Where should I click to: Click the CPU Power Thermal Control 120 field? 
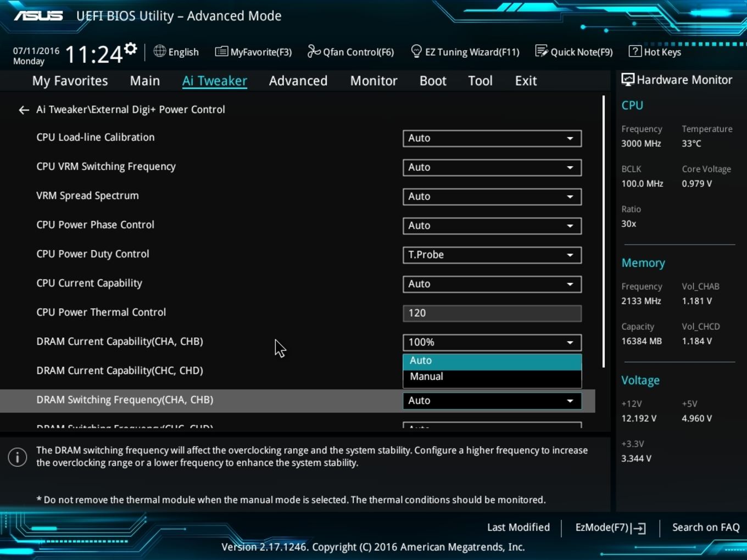[492, 313]
